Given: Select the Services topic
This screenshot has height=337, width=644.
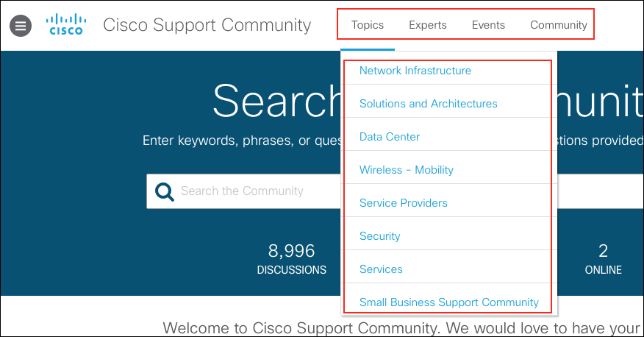Looking at the screenshot, I should point(381,269).
